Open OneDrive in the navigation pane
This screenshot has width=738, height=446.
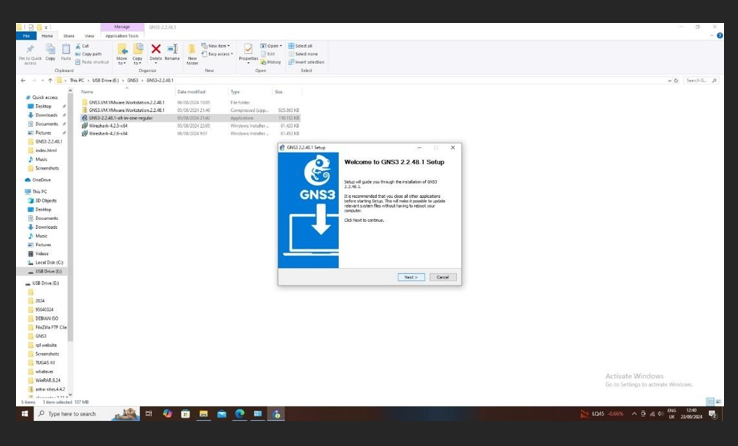[x=41, y=180]
